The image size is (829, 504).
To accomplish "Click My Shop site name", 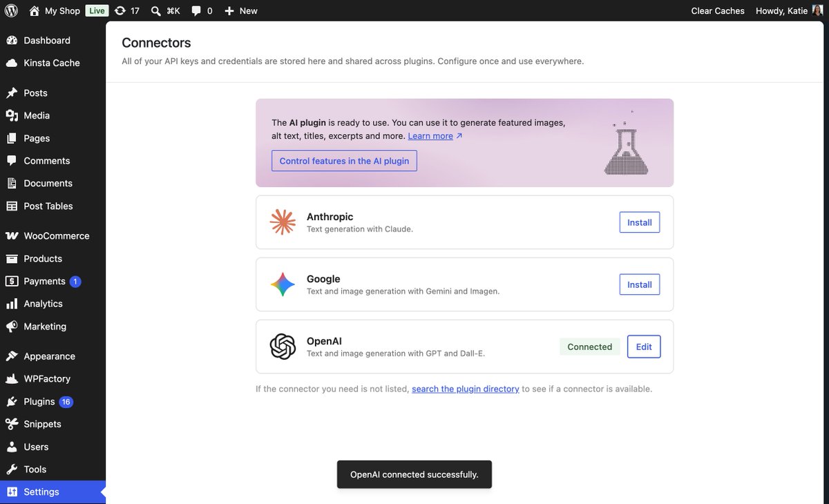I will click(63, 10).
